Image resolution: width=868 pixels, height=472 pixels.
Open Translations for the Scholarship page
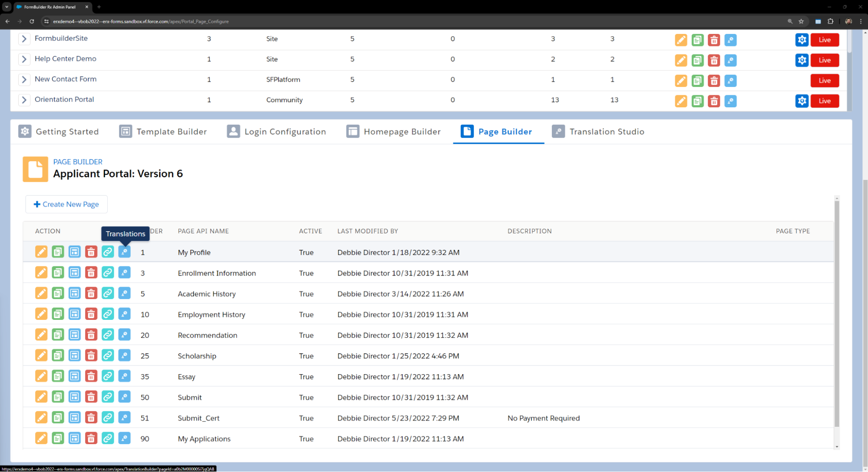tap(124, 356)
